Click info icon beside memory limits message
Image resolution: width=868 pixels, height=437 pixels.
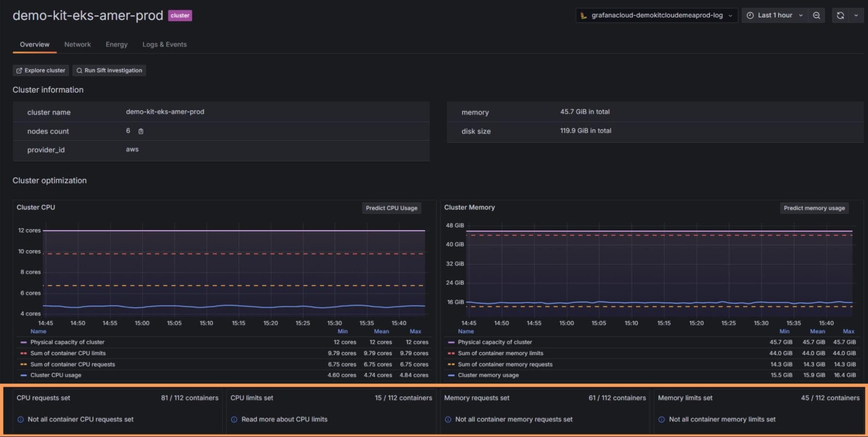(661, 419)
